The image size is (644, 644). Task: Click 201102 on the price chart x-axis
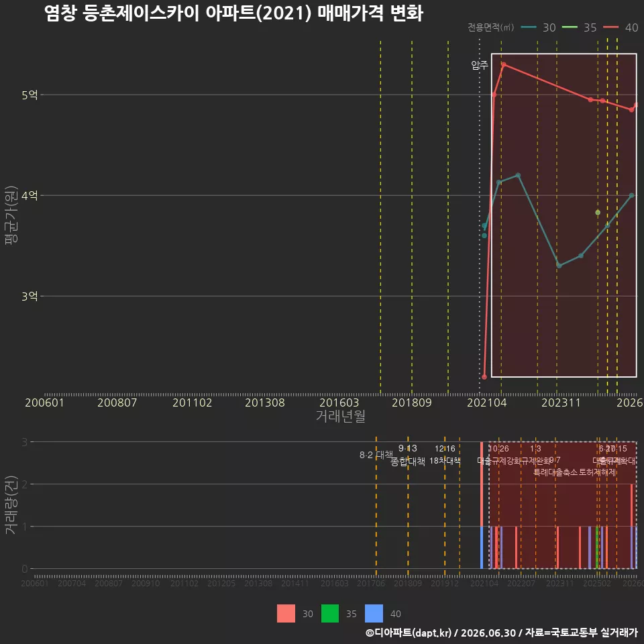[193, 402]
